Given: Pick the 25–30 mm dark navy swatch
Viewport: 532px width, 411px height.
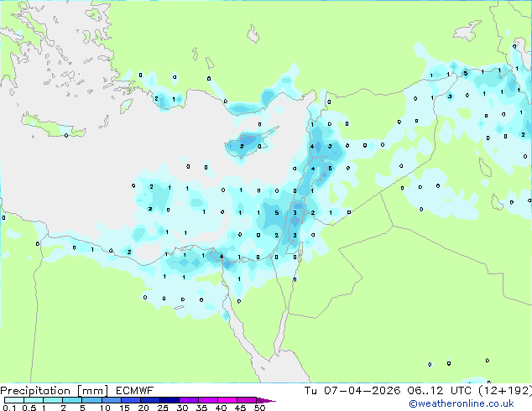Looking at the screenshot, I should pyautogui.click(x=170, y=400).
